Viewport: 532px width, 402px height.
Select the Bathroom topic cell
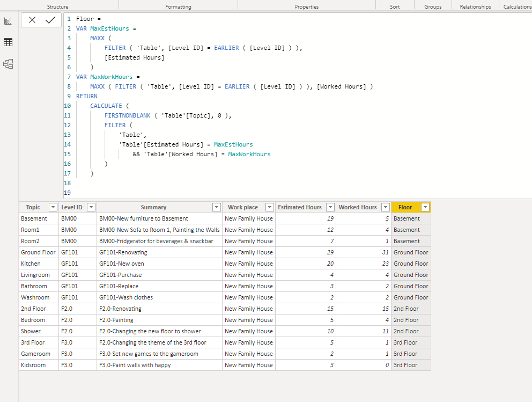click(x=39, y=286)
